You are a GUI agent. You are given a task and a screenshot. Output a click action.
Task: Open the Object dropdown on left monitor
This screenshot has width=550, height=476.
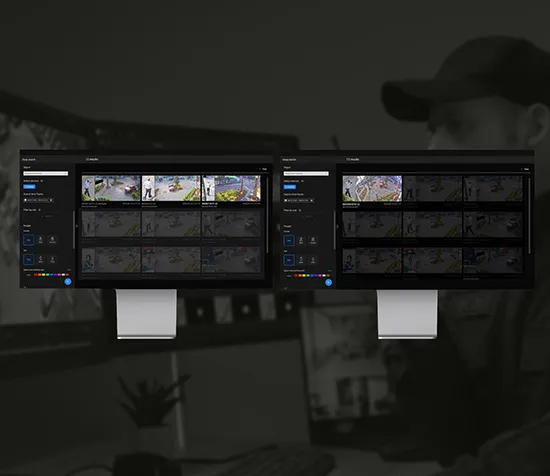coord(46,173)
